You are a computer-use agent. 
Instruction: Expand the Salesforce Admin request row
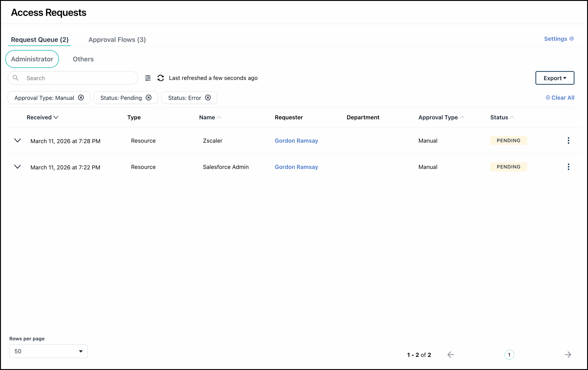[x=17, y=167]
